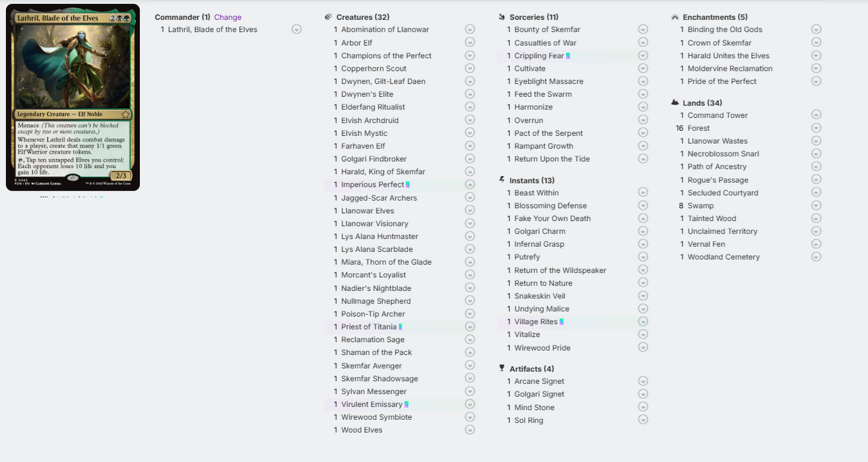Image resolution: width=868 pixels, height=462 pixels.
Task: Click the Instants lightning icon
Action: [502, 180]
